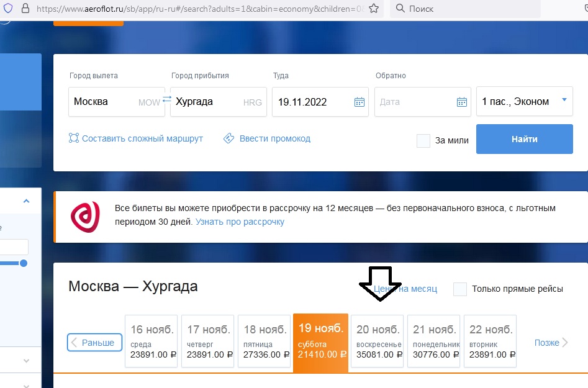588x388 pixels.
Task: Click the "Раньше" earlier dates button
Action: (95, 343)
